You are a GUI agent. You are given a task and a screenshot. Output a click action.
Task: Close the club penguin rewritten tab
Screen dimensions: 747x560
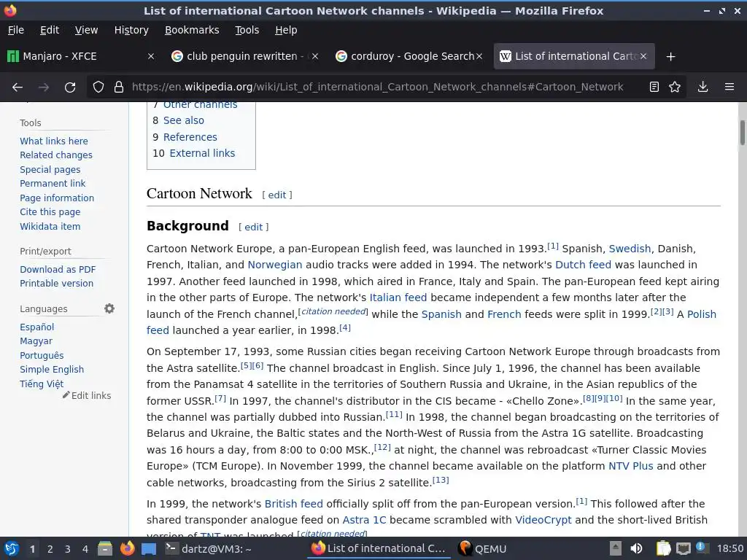point(315,56)
